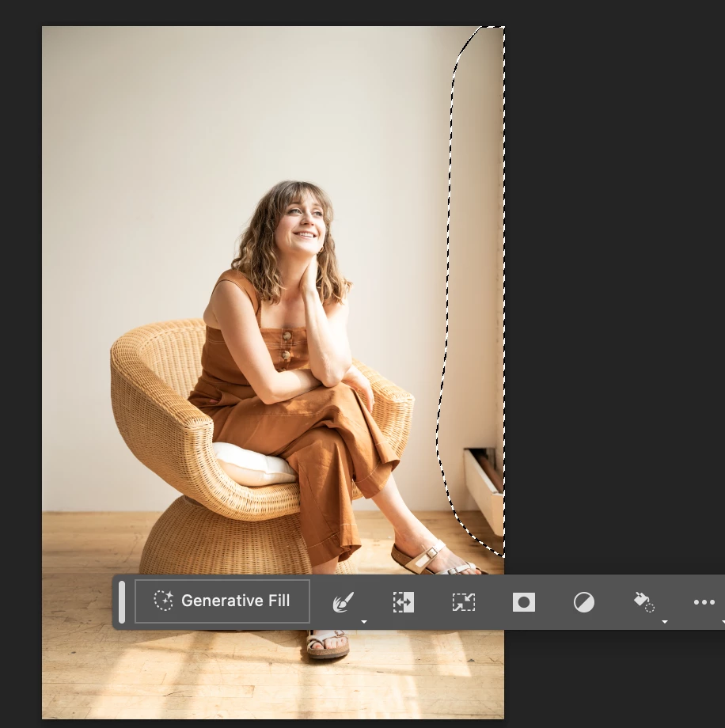Open the dropdown arrow beside the selection brush icon

coord(364,622)
